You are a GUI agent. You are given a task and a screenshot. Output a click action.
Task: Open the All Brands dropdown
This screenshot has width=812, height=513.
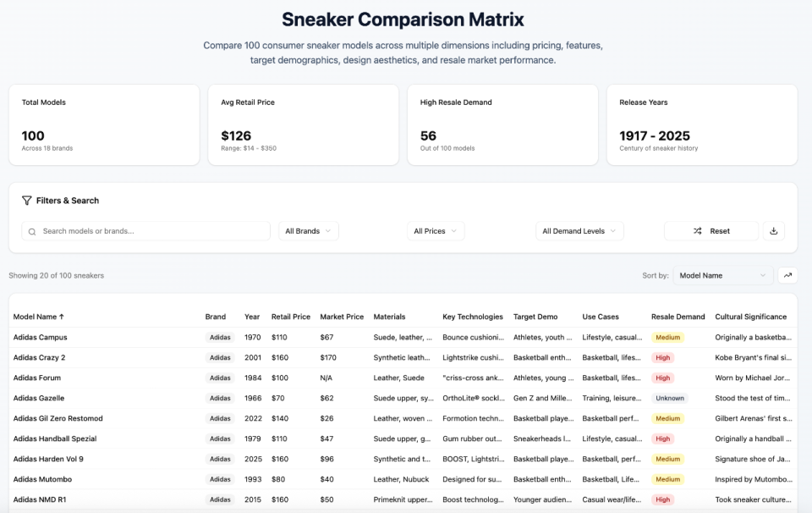[x=308, y=231]
